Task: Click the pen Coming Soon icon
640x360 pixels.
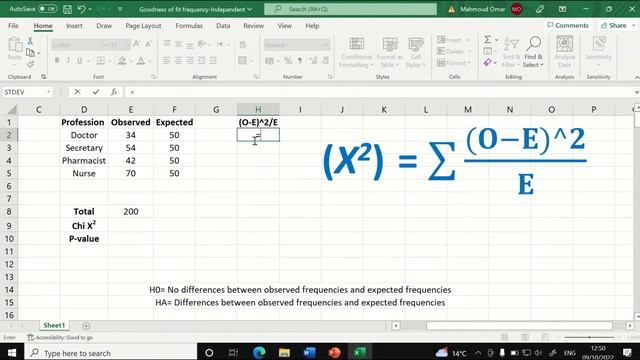Action: 540,9
